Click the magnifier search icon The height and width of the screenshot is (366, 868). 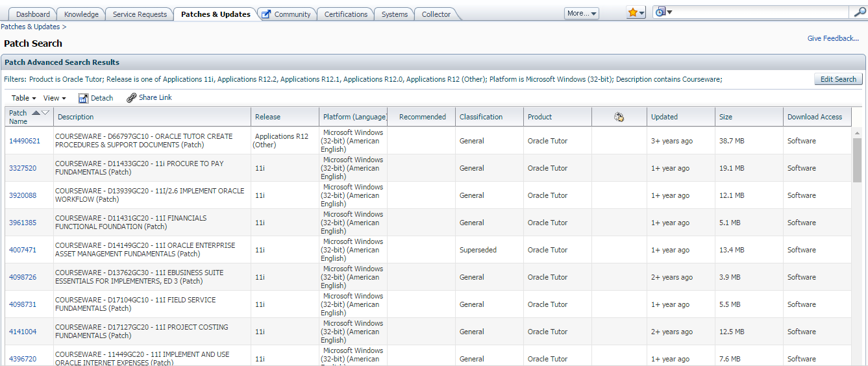(859, 12)
